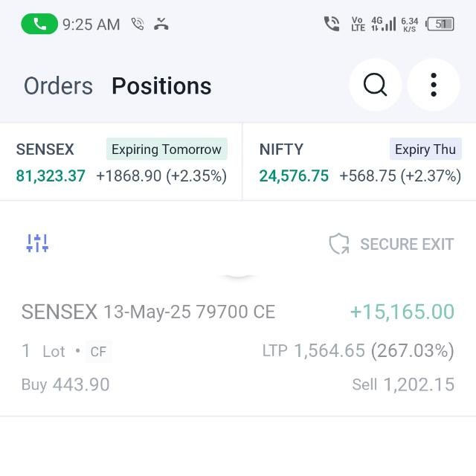Viewport: 476px width, 476px height.
Task: Tap the VoLTE icon in status bar
Action: coord(358,24)
